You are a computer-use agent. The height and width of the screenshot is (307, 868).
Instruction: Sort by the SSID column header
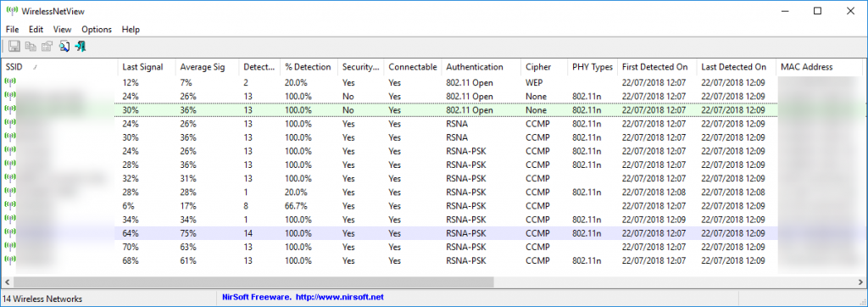click(60, 67)
